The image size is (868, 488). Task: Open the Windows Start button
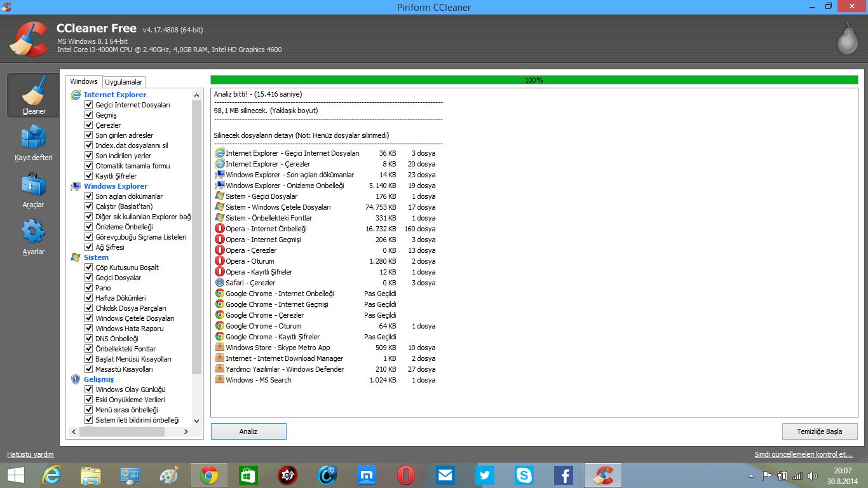[16, 475]
